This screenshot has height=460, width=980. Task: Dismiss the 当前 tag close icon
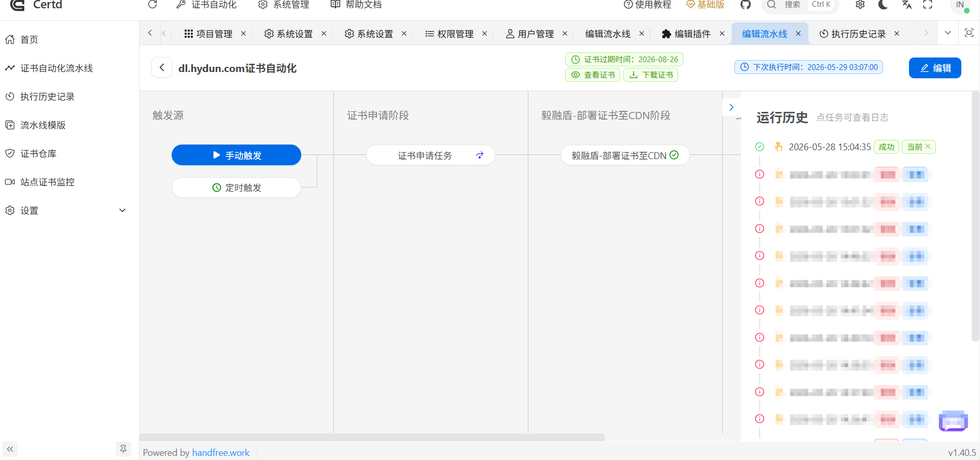pyautogui.click(x=928, y=147)
